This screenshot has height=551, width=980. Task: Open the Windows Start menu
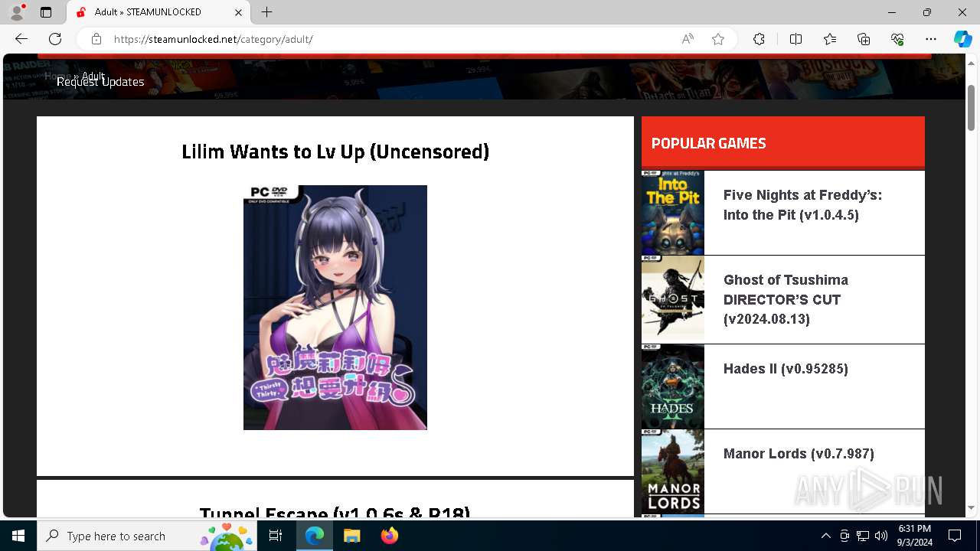pyautogui.click(x=18, y=536)
